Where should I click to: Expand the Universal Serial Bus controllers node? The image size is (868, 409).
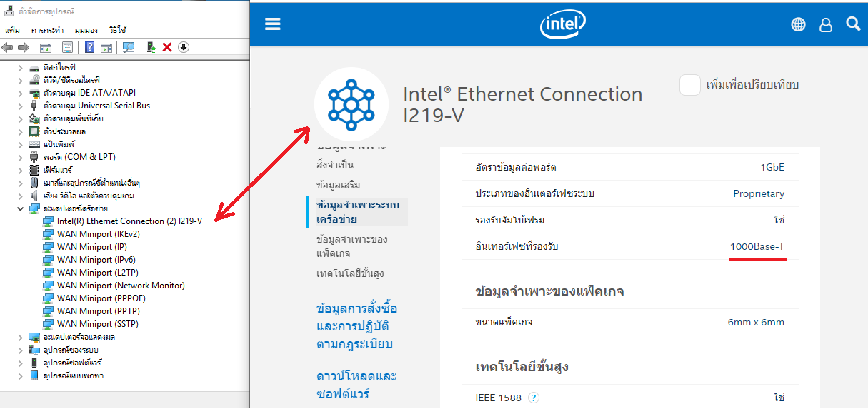20,106
